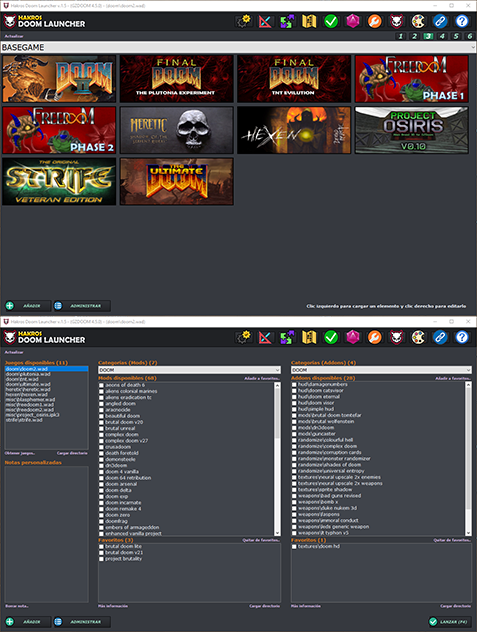Click the 'Obtener juegos..' link

point(20,453)
